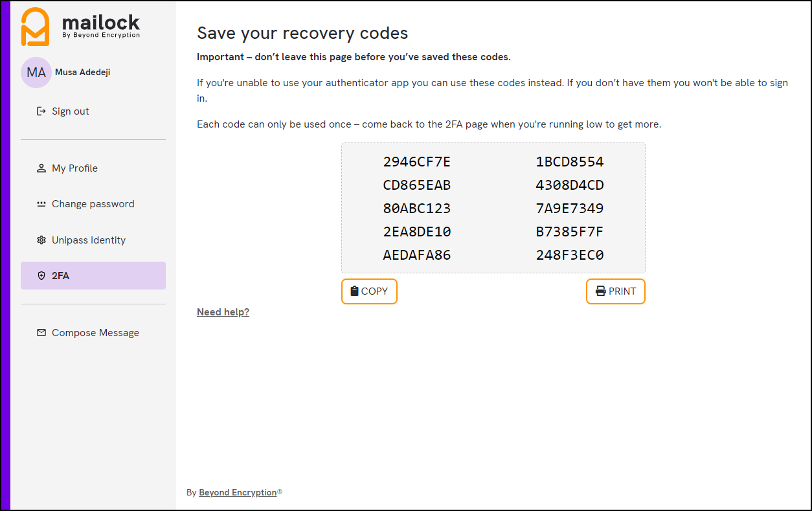Screen dimensions: 812x511
Task: Click the Sign out arrow icon
Action: [41, 111]
